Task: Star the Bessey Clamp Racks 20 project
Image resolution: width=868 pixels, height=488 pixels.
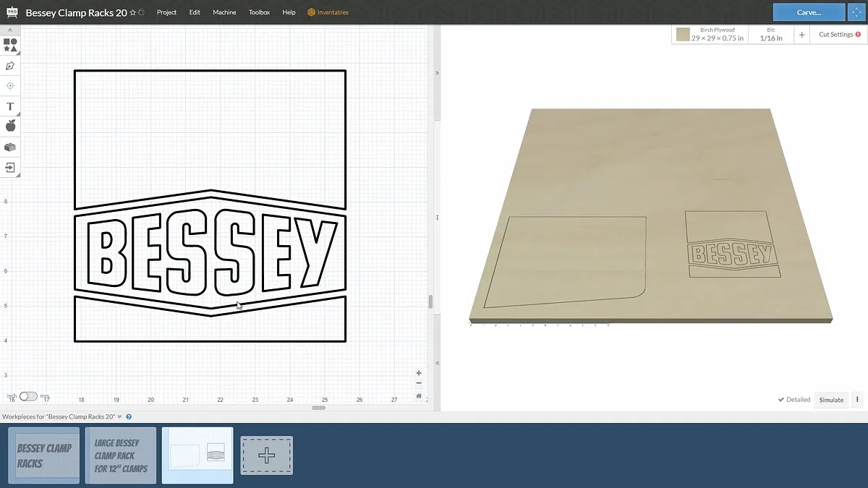Action: (x=133, y=13)
